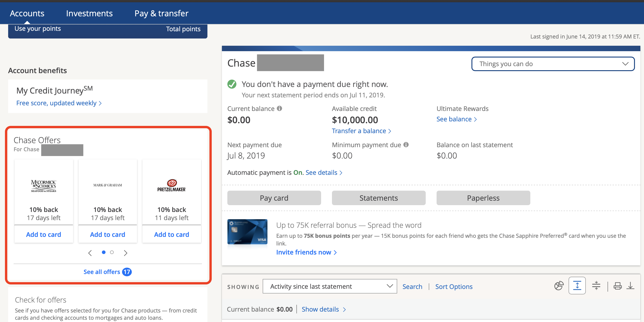Show previous Chase Offers with left arrow
Screen dimensions: 644x322
[x=90, y=253]
